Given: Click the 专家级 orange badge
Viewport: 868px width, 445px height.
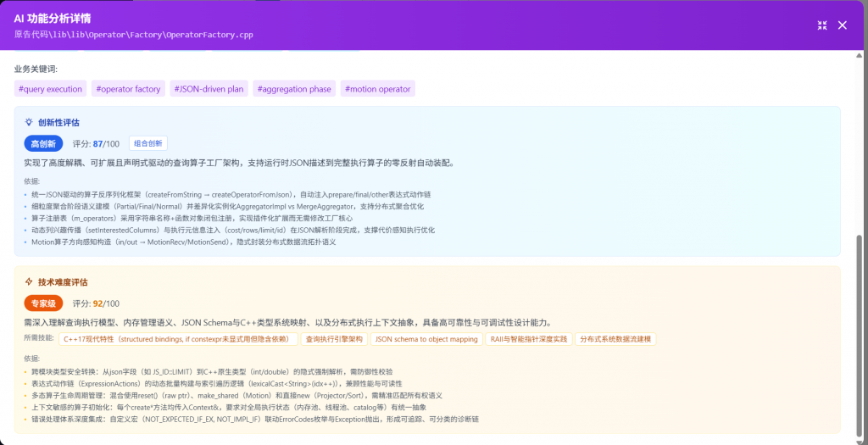Looking at the screenshot, I should coord(43,303).
